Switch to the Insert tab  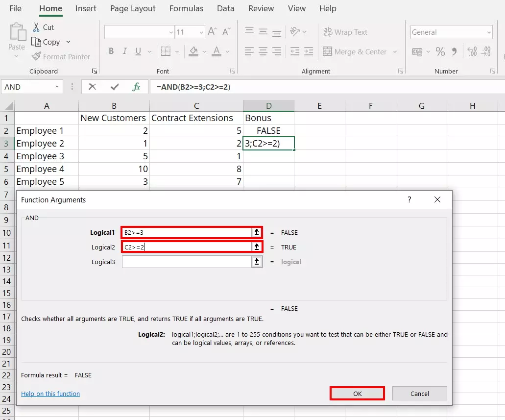pos(86,8)
